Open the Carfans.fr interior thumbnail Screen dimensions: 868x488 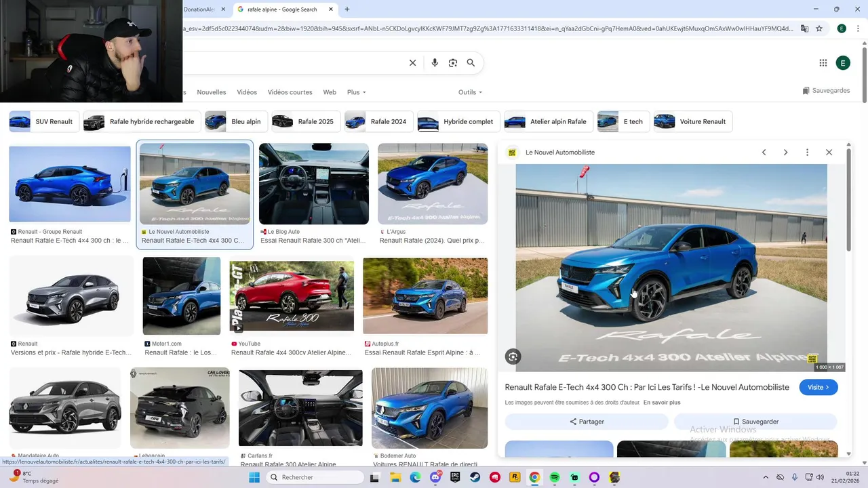coord(300,408)
